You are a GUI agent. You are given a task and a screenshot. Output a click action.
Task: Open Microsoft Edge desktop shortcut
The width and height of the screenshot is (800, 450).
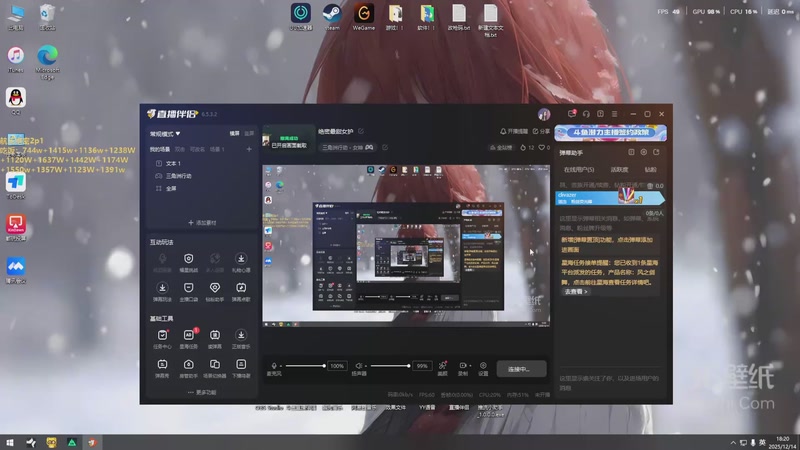coord(47,62)
